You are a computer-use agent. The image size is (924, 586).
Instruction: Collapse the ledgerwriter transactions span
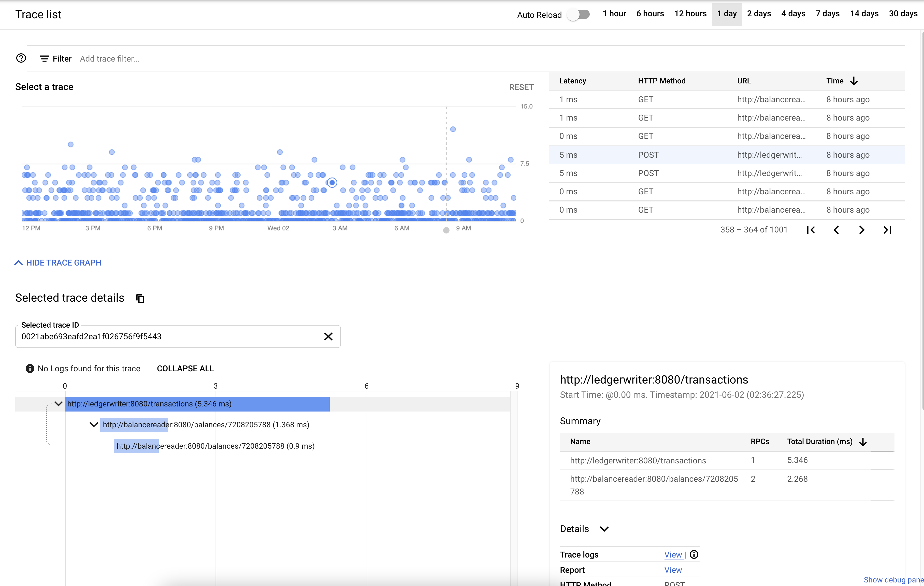(x=58, y=404)
